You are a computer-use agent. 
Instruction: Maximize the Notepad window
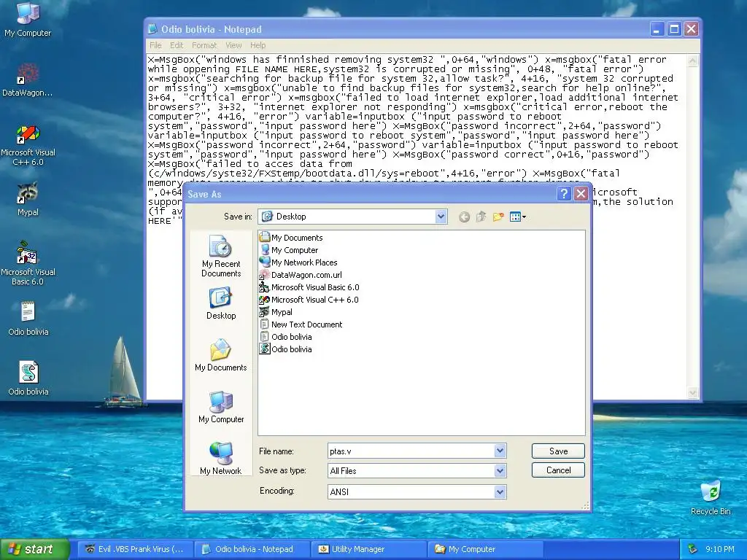[674, 29]
